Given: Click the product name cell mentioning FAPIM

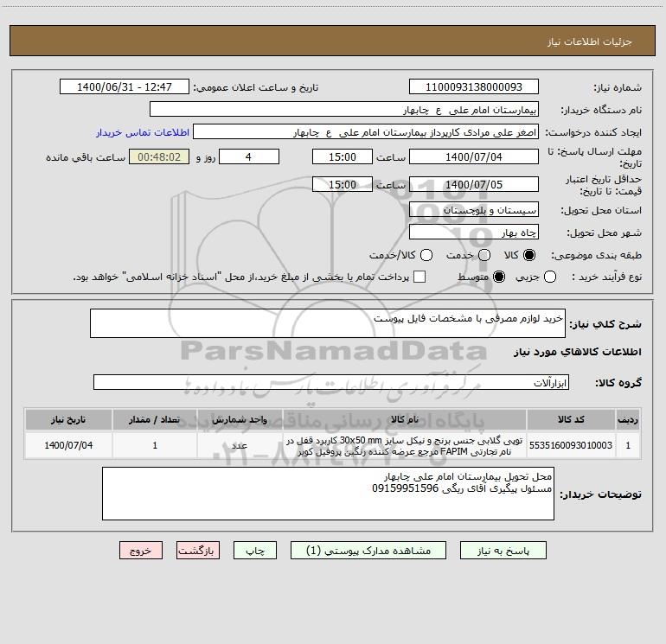Looking at the screenshot, I should (x=405, y=445).
